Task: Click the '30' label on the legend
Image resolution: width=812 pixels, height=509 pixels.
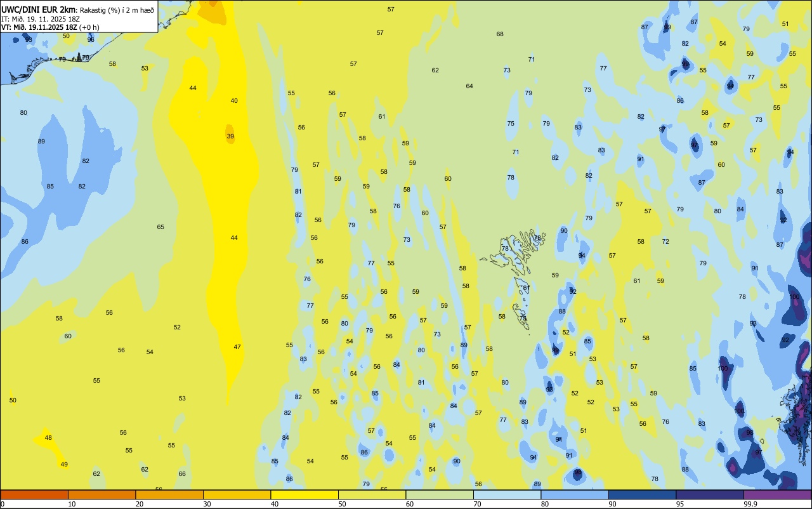Action: [x=207, y=504]
